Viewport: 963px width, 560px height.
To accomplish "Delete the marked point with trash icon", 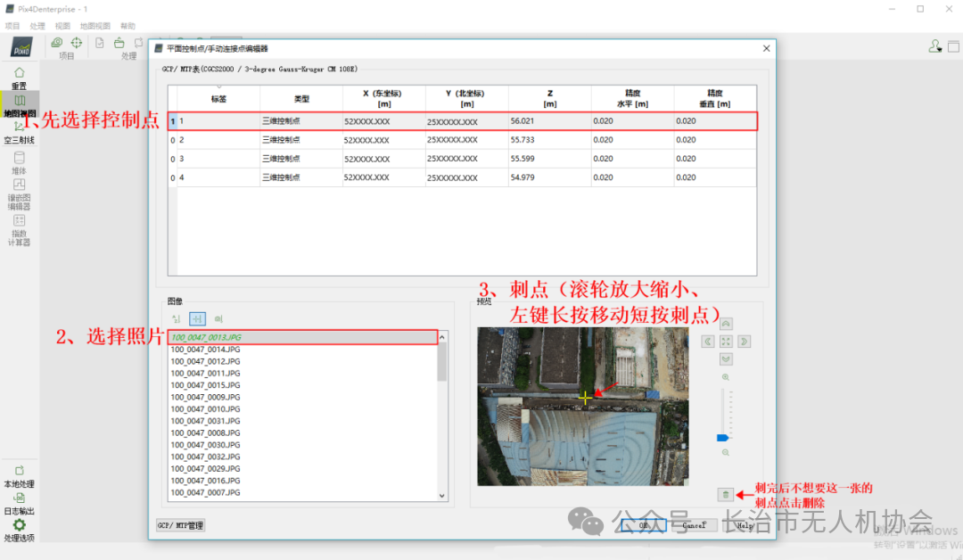I will pos(725,495).
